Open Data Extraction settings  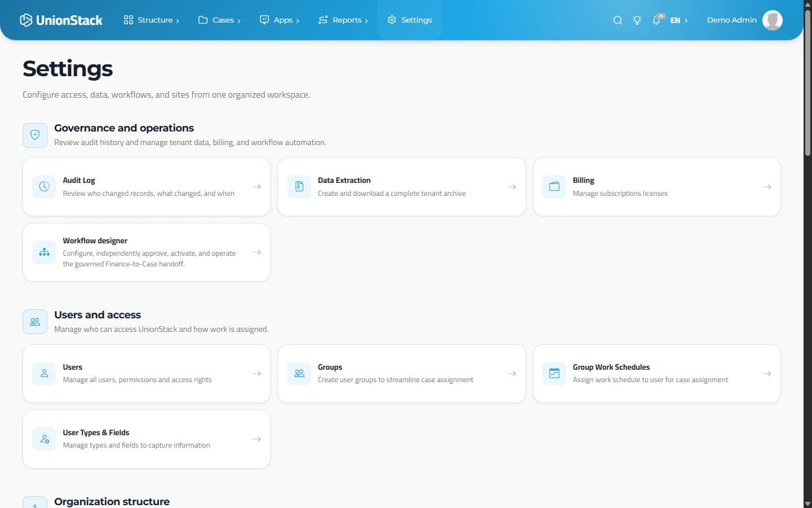(x=401, y=187)
